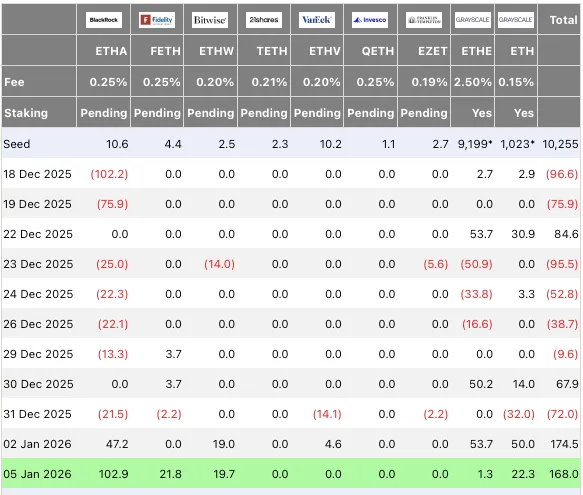
Task: Click the BlackRock logo icon
Action: 104,20
